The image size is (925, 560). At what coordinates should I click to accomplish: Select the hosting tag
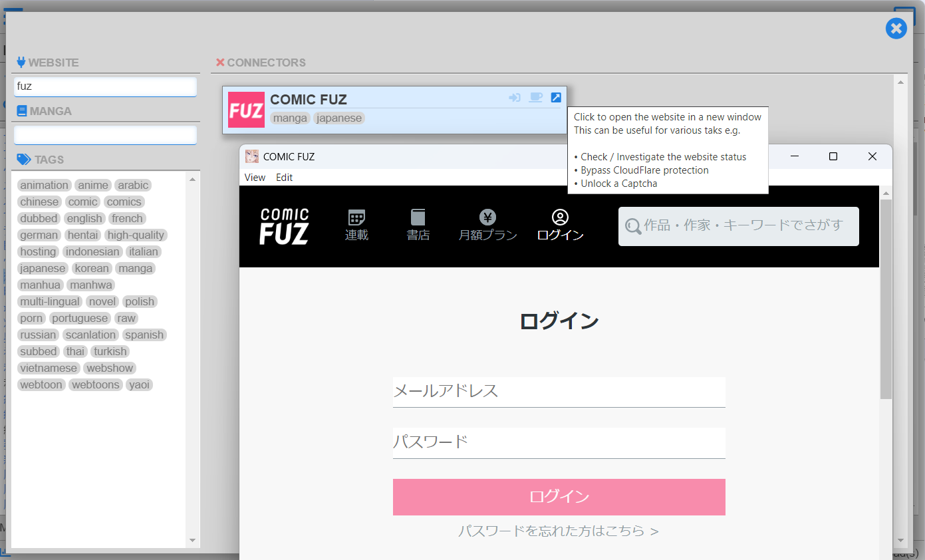39,251
